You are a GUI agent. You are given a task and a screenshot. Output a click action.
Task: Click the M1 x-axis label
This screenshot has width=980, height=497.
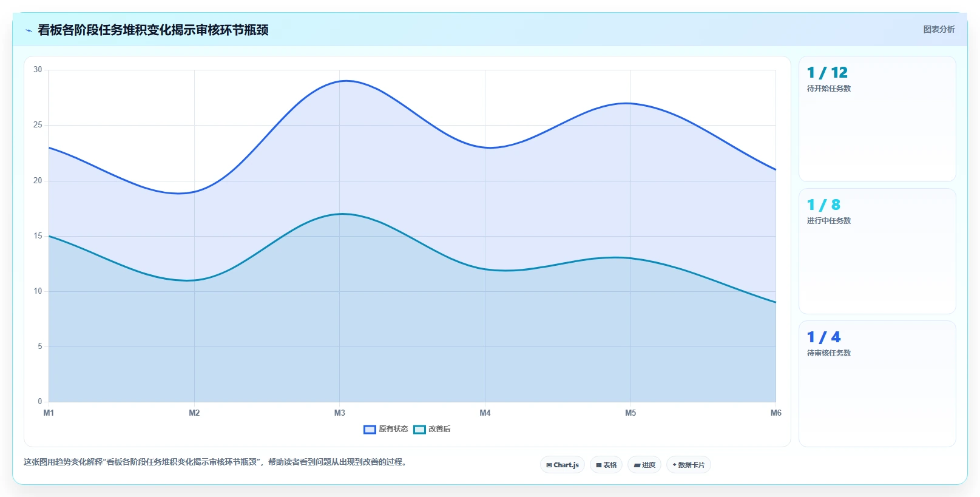pyautogui.click(x=49, y=413)
